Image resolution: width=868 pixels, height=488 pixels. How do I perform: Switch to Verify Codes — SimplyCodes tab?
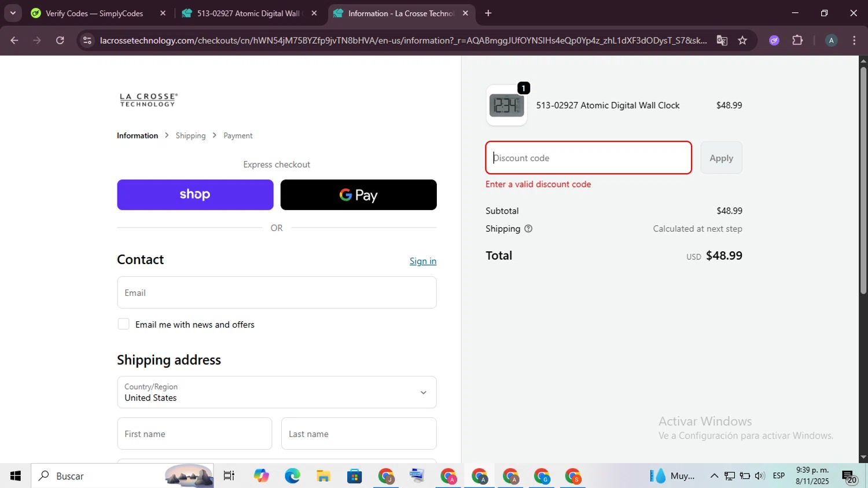pos(94,13)
